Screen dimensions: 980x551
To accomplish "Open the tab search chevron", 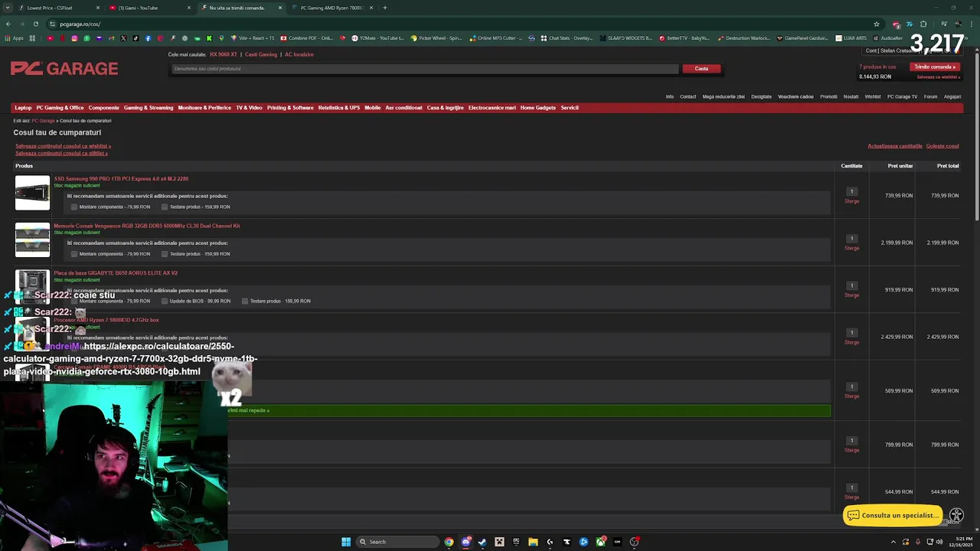I will click(x=8, y=8).
